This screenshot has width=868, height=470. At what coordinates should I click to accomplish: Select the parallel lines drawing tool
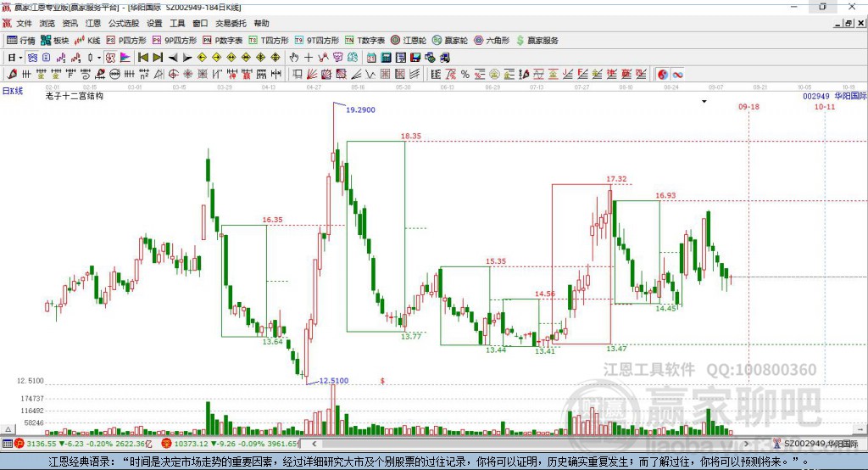415,75
